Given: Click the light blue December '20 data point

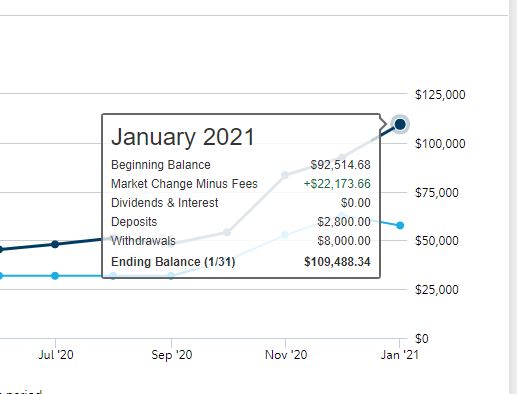Looking at the screenshot, I should [x=342, y=215].
